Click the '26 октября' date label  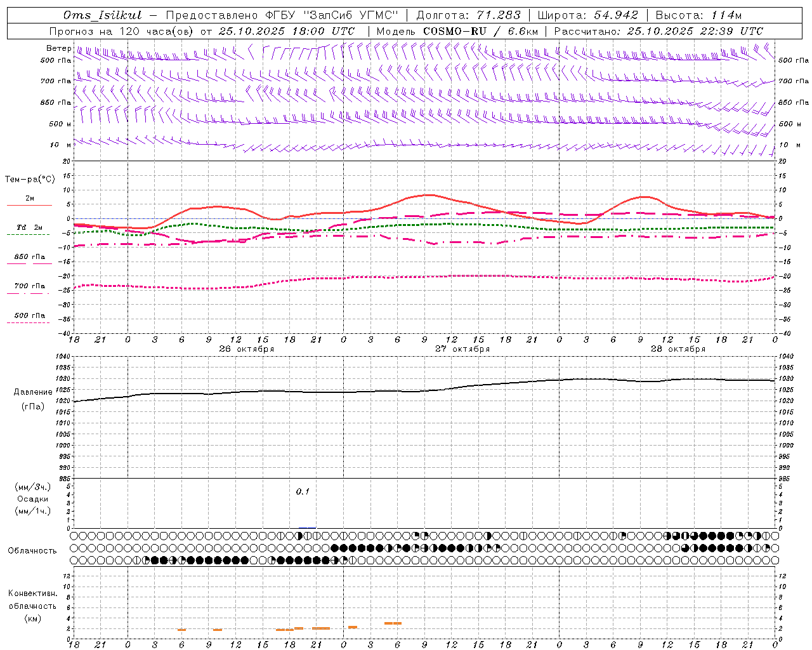click(246, 348)
